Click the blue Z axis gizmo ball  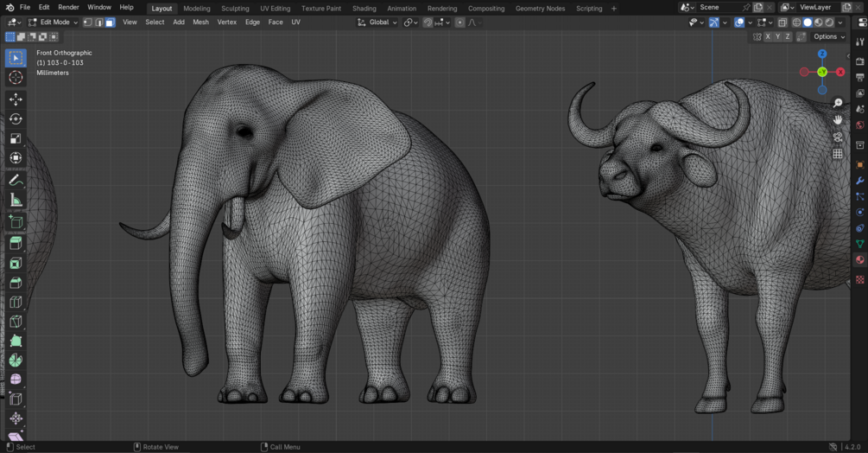pyautogui.click(x=822, y=54)
